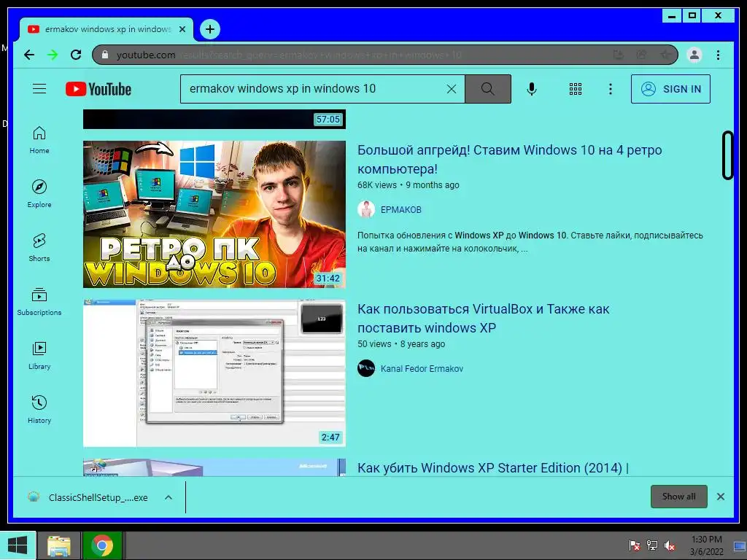Click the YouTube logo
The width and height of the screenshot is (747, 560).
[98, 89]
